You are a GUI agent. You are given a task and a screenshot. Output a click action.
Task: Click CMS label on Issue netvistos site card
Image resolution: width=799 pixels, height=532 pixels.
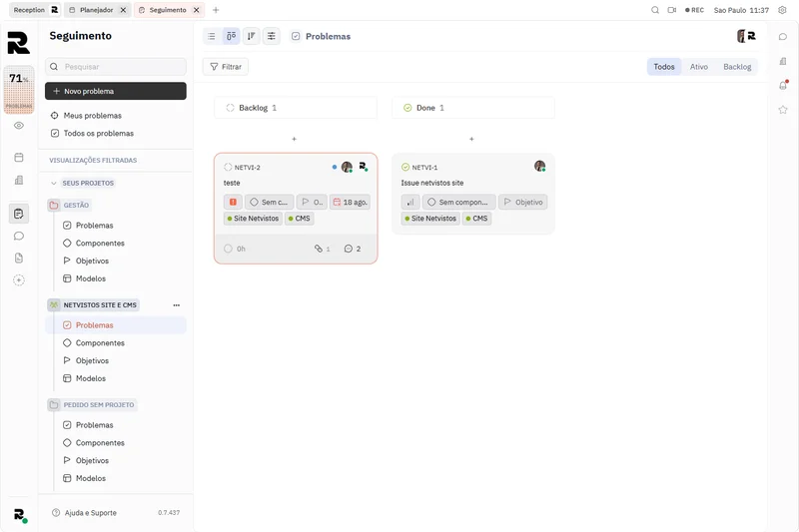477,219
